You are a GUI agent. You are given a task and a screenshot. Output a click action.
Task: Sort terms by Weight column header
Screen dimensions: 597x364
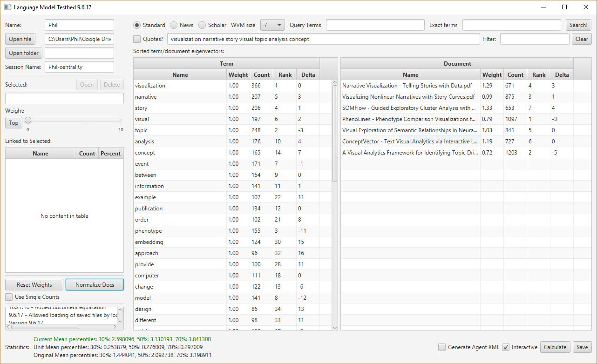238,74
